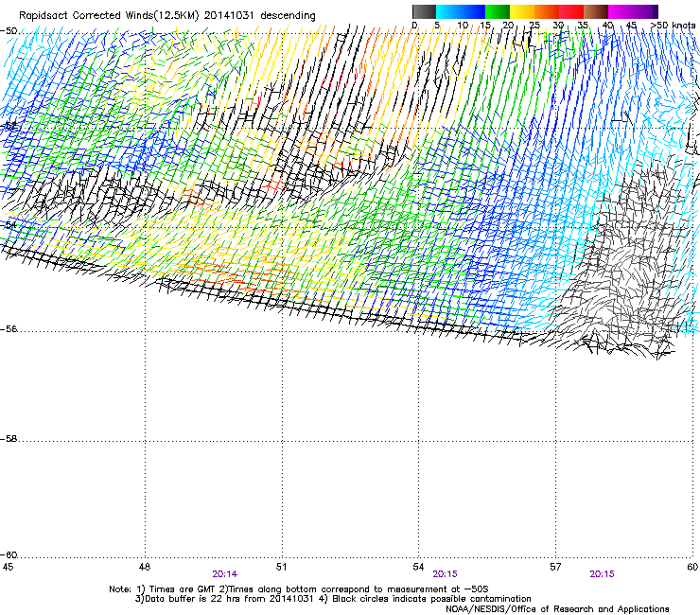The width and height of the screenshot is (700, 615).
Task: Click the -50 latitude axis label
Action: tap(9, 31)
